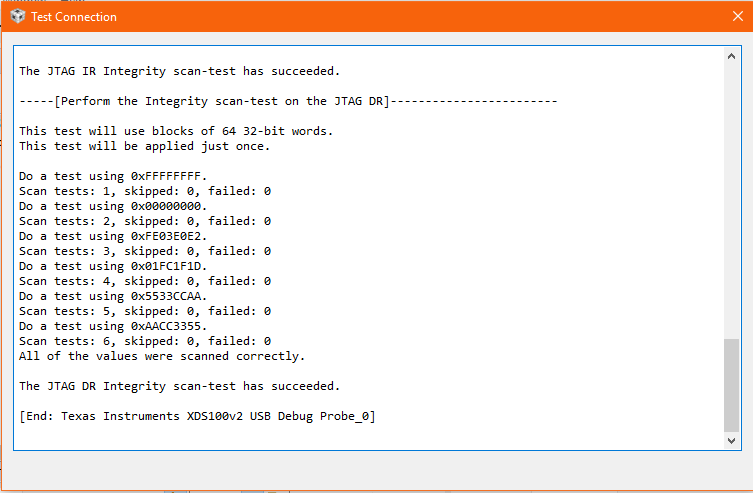Click the cube icon in the title bar
The image size is (753, 493).
coord(18,16)
